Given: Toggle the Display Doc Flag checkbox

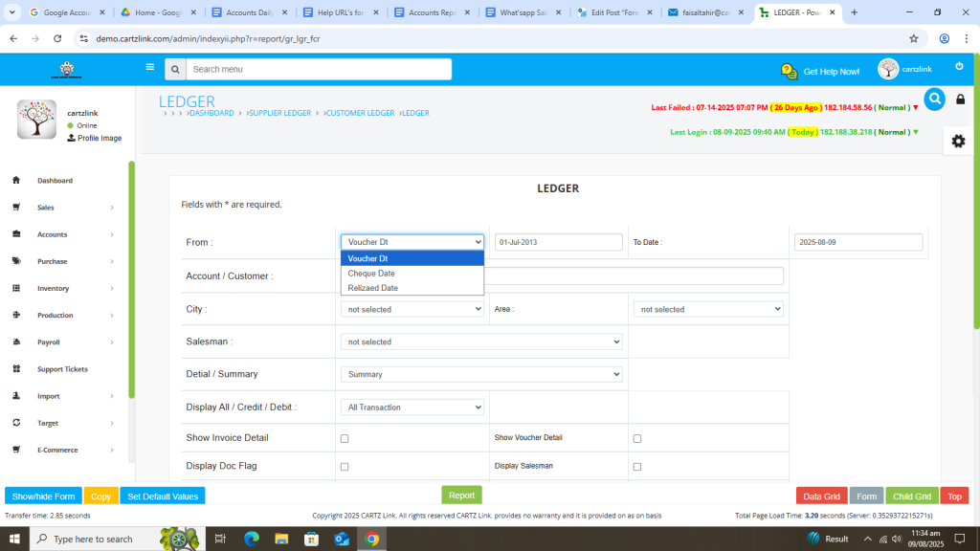Looking at the screenshot, I should click(x=345, y=467).
